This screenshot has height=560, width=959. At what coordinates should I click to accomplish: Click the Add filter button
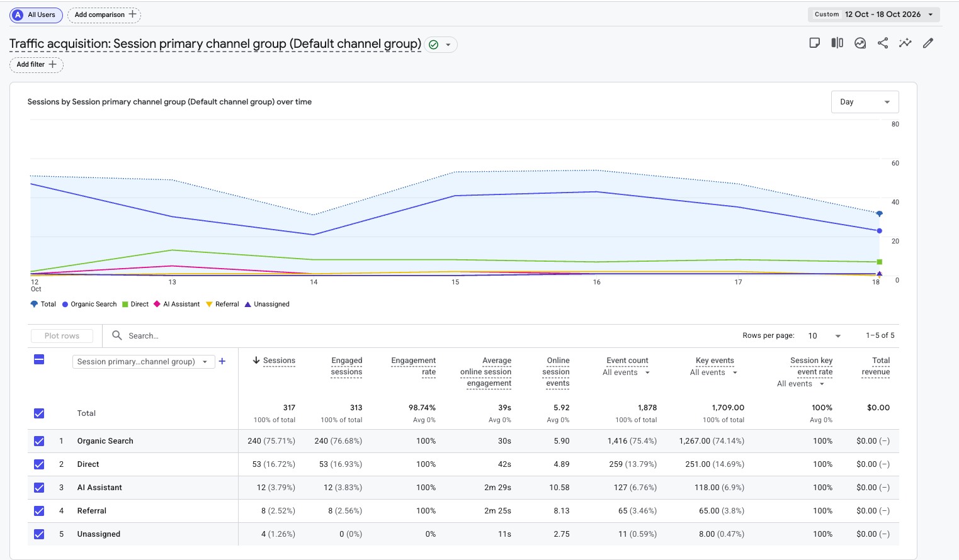37,65
